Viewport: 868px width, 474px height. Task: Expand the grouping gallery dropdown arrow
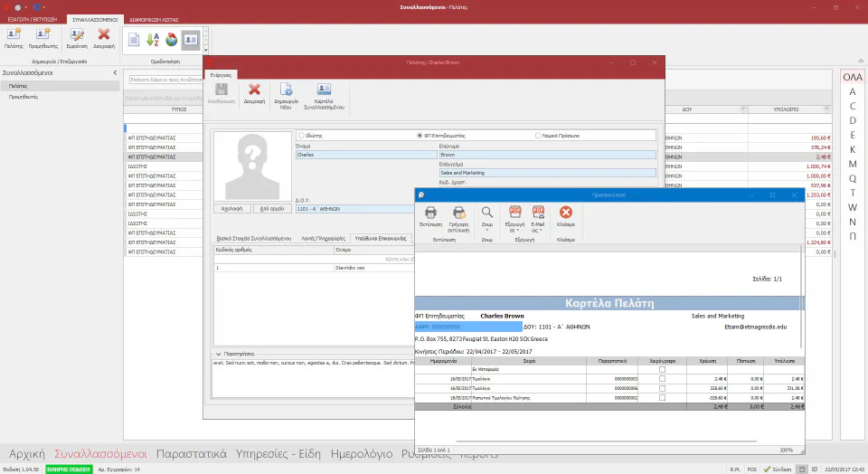pyautogui.click(x=206, y=51)
